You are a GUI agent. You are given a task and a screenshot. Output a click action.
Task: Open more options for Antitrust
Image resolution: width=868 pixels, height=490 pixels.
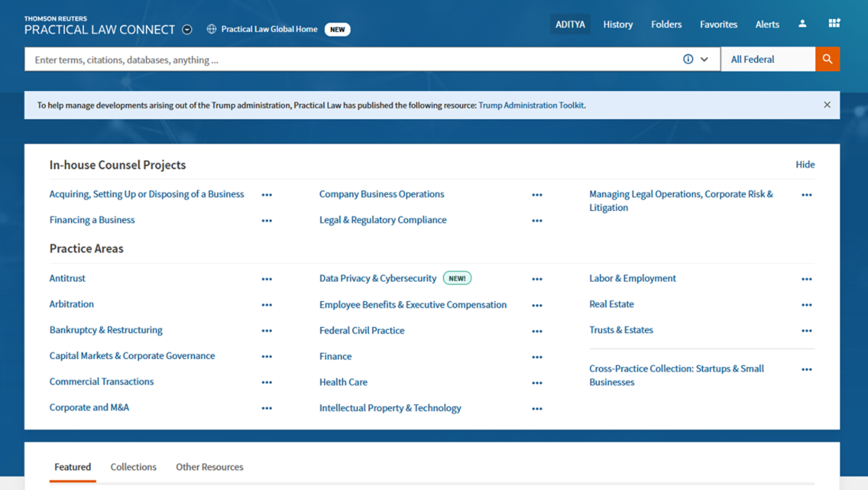(267, 279)
